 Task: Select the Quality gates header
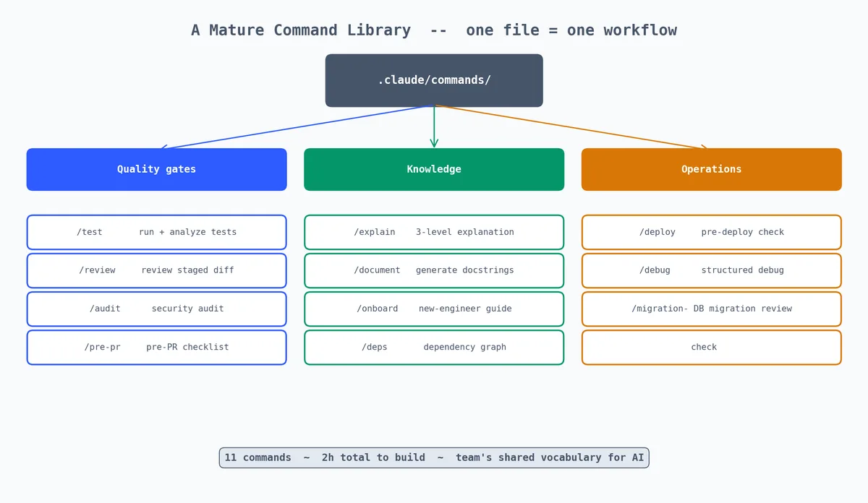[x=157, y=170]
